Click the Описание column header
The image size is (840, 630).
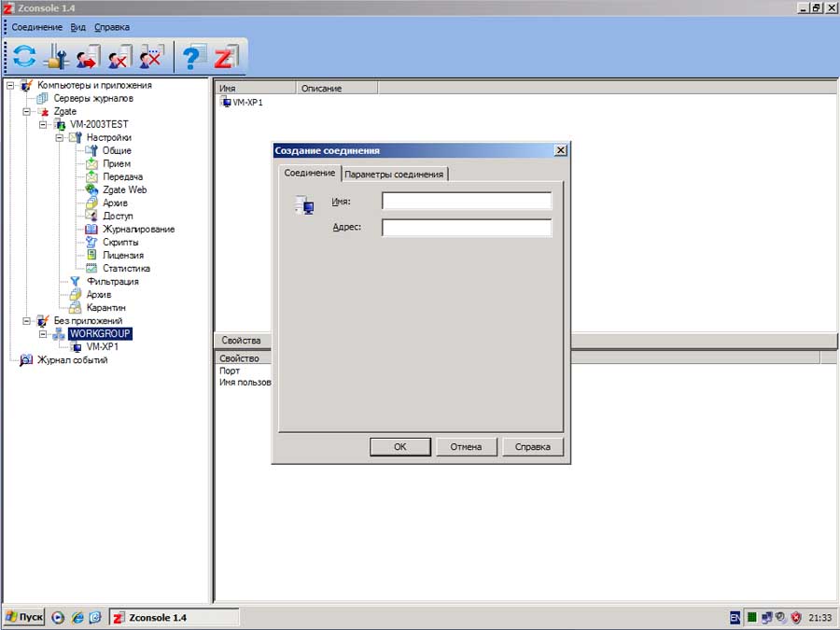tap(337, 88)
